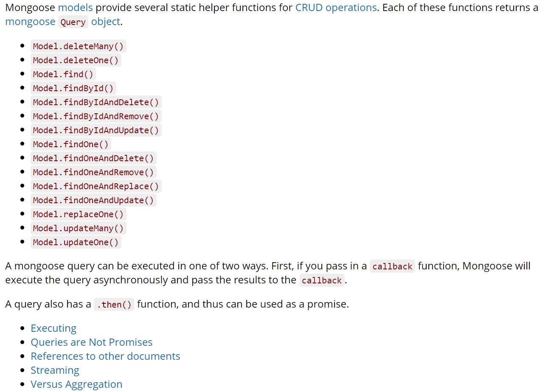Jump to 'Queries are Not Promises' section
This screenshot has height=392, width=554.
coord(91,342)
